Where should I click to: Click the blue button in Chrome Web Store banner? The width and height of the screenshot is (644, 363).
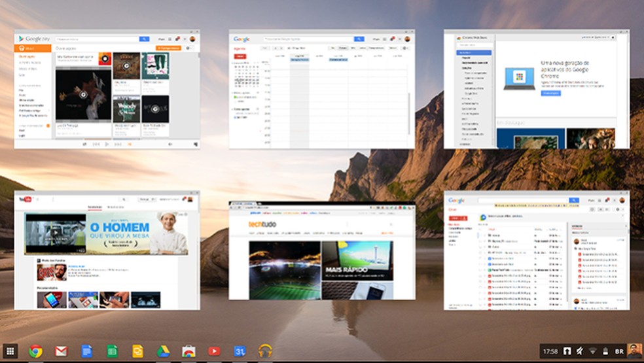[551, 94]
